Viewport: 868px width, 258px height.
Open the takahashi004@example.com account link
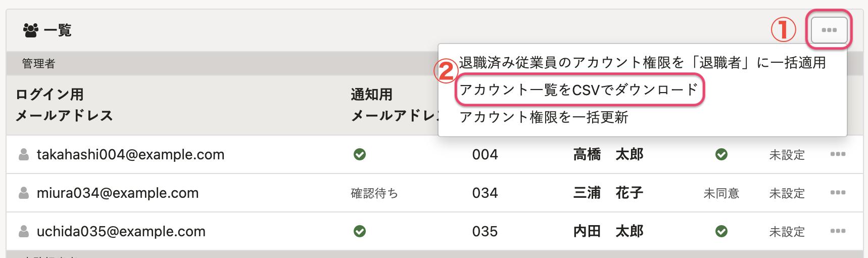(130, 154)
